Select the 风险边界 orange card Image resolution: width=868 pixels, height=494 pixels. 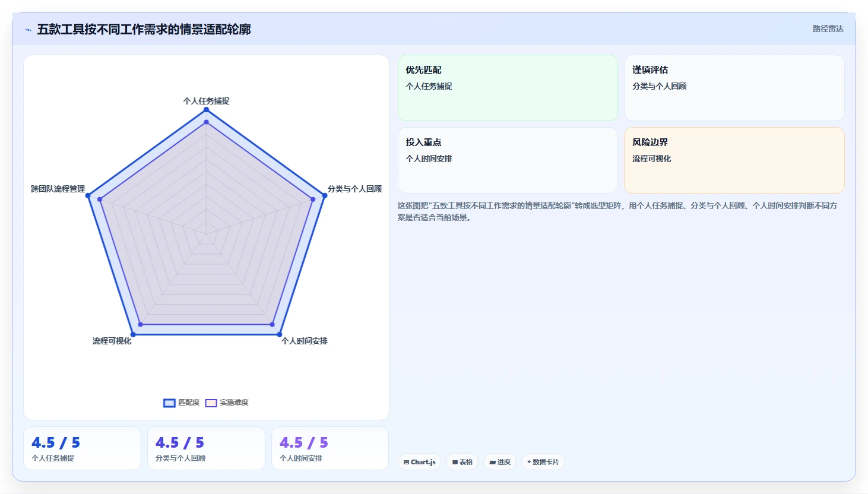734,160
